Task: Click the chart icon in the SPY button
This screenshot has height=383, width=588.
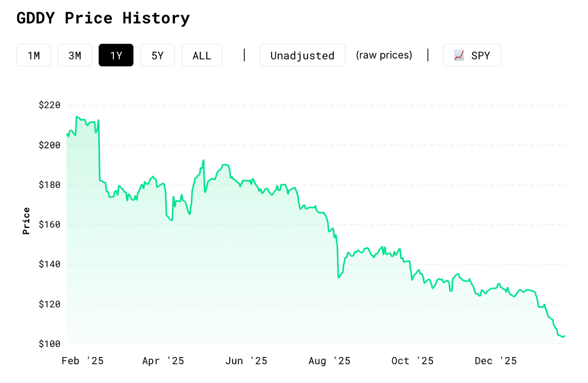Action: tap(459, 55)
